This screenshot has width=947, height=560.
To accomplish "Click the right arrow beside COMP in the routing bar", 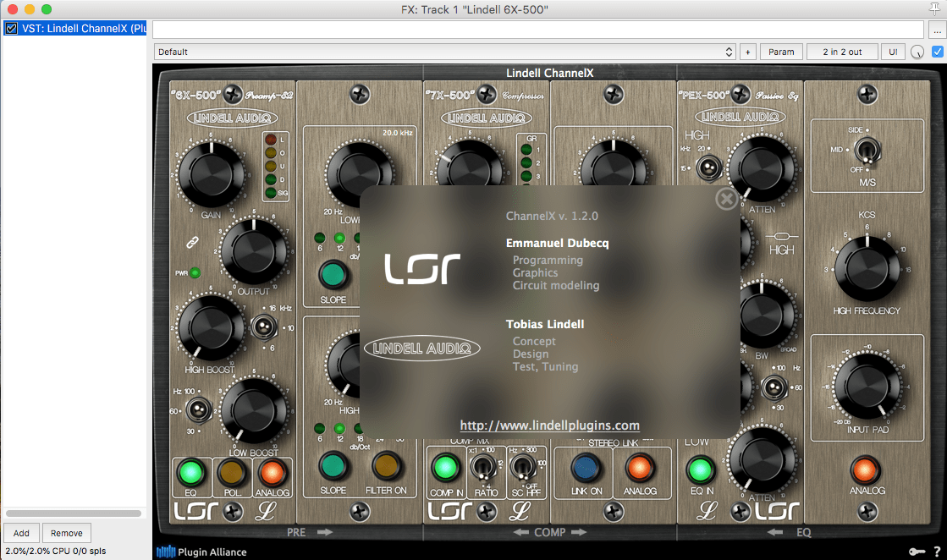I will point(579,532).
